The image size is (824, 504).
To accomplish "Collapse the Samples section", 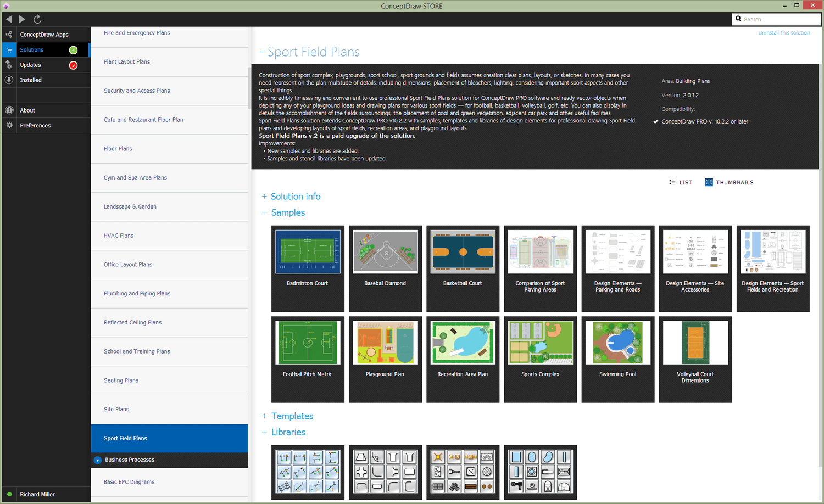I will [x=264, y=212].
